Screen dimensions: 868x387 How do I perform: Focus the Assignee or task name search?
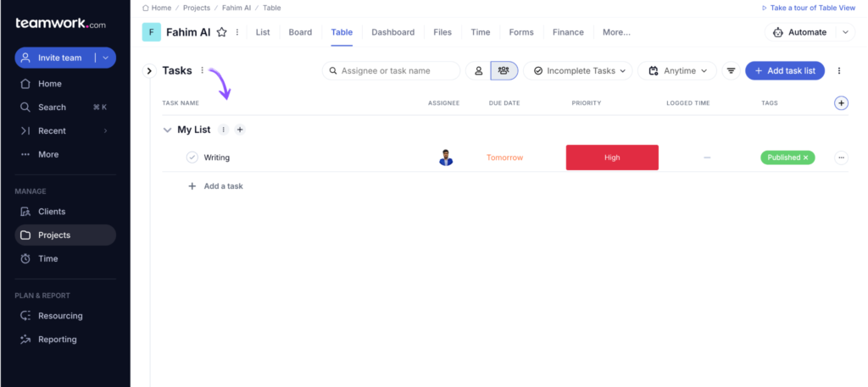pyautogui.click(x=391, y=71)
